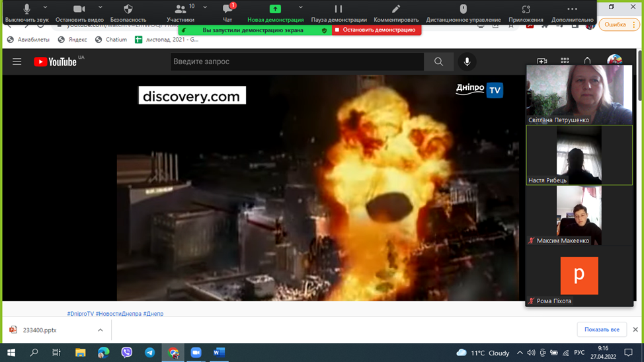Open Microsoft Edge from taskbar
The image size is (644, 362).
pyautogui.click(x=104, y=353)
